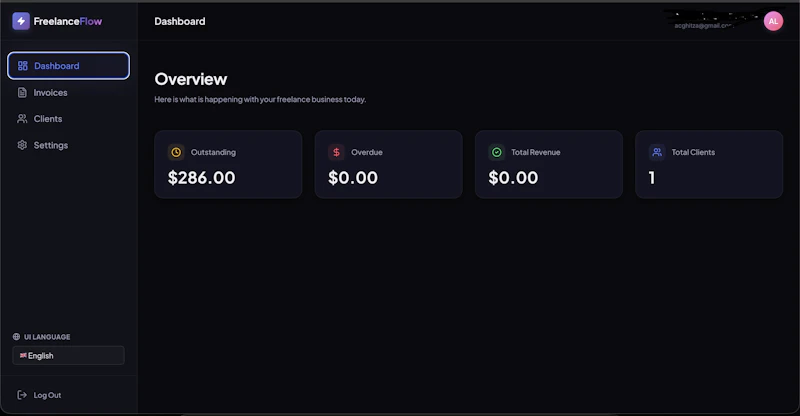Open the Clients section
This screenshot has height=416, width=800.
click(x=68, y=118)
